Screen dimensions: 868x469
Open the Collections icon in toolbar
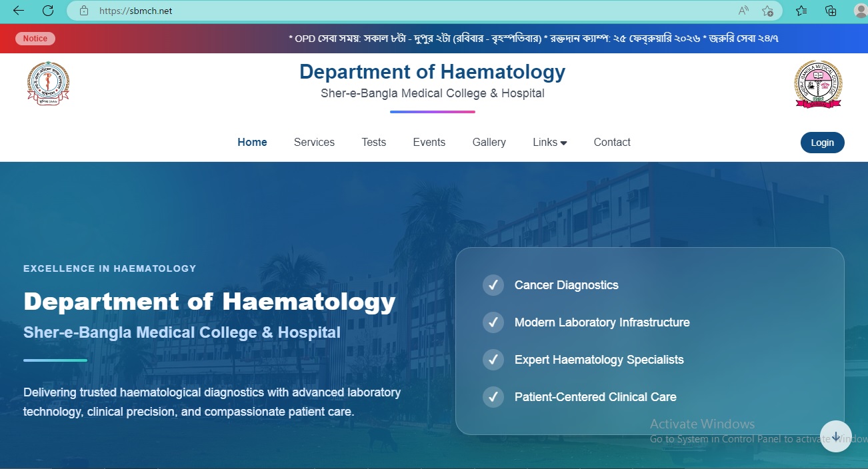click(x=831, y=11)
